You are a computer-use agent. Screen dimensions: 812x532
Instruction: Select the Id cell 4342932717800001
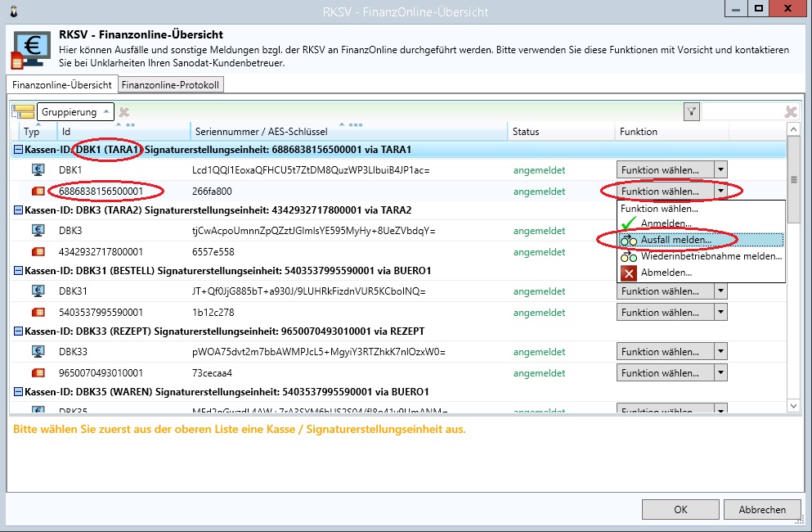click(101, 252)
